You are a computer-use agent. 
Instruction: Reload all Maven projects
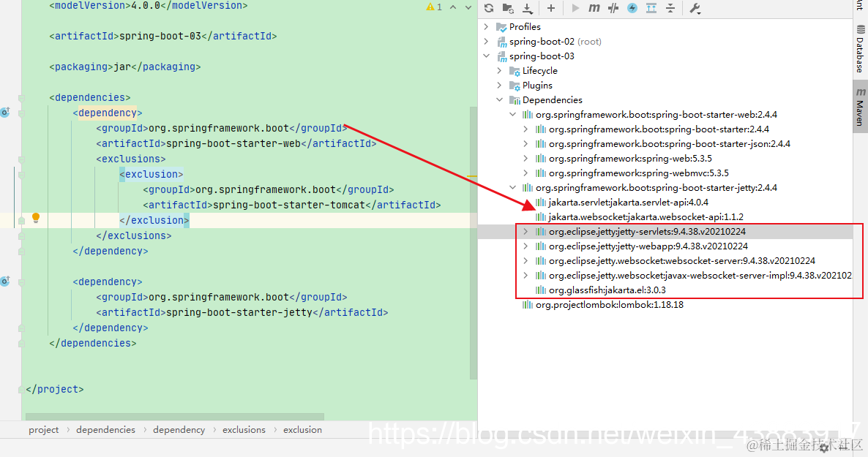click(489, 8)
